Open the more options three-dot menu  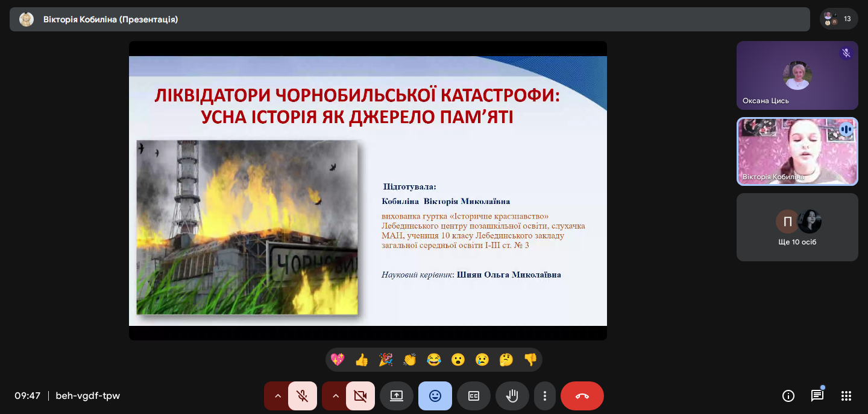(545, 396)
